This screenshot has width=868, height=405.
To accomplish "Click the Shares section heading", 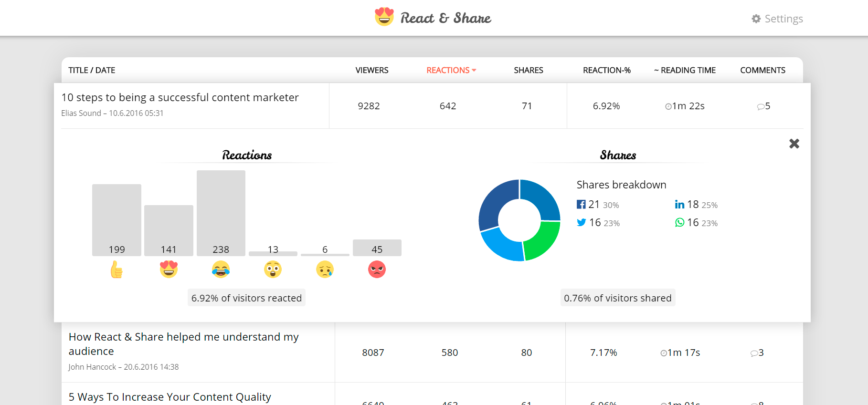I will coord(618,155).
